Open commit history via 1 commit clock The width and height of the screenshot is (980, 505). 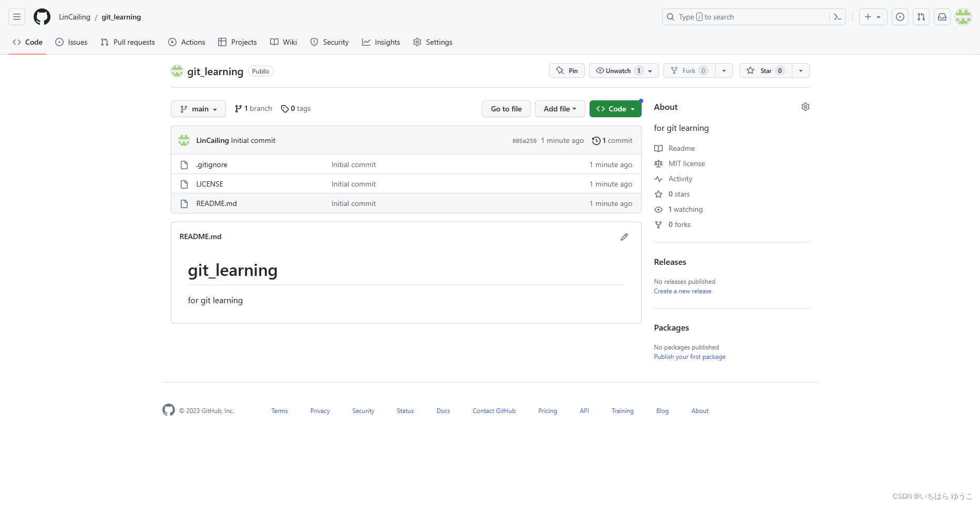click(612, 140)
